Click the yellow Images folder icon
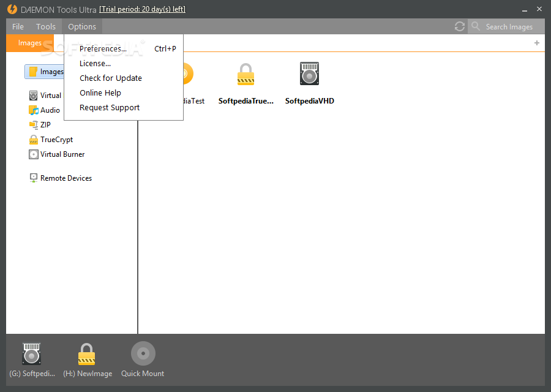The image size is (551, 392). [x=34, y=72]
